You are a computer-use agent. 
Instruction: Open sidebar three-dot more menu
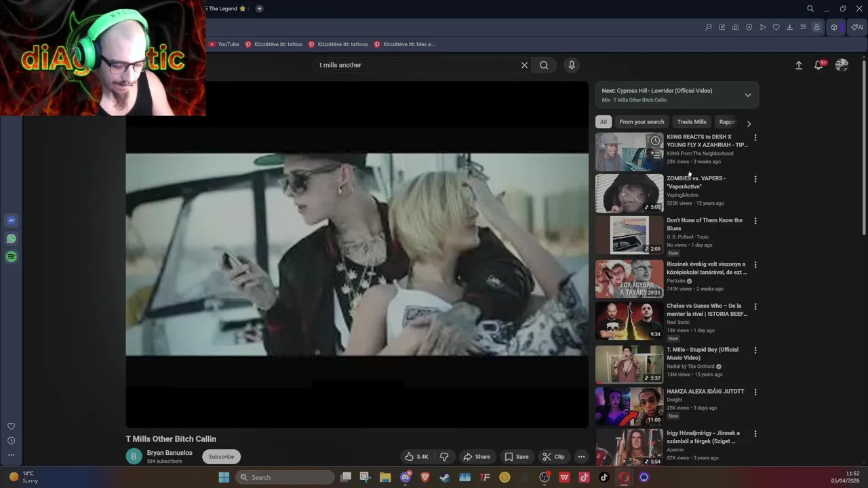pos(11,455)
